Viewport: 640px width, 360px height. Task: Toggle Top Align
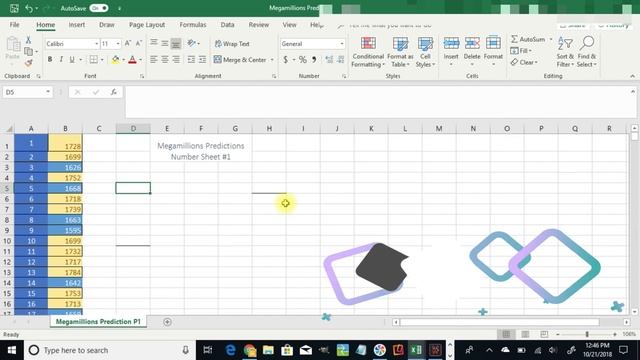(153, 43)
